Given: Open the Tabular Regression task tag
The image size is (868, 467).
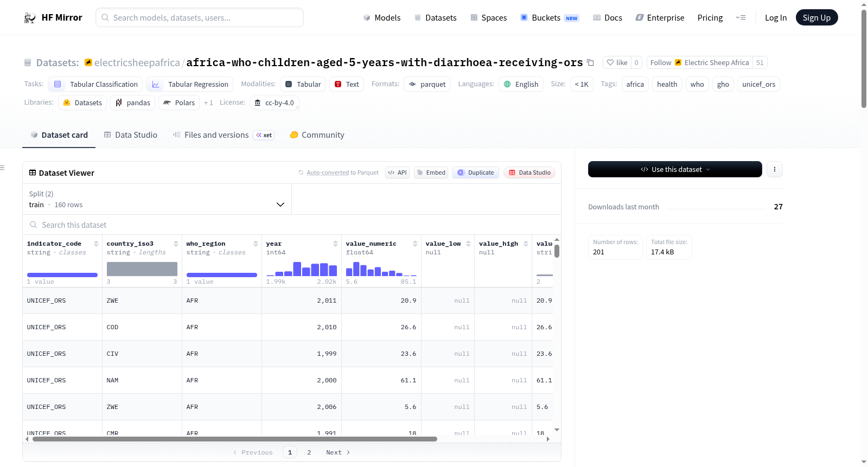Looking at the screenshot, I should coord(190,84).
